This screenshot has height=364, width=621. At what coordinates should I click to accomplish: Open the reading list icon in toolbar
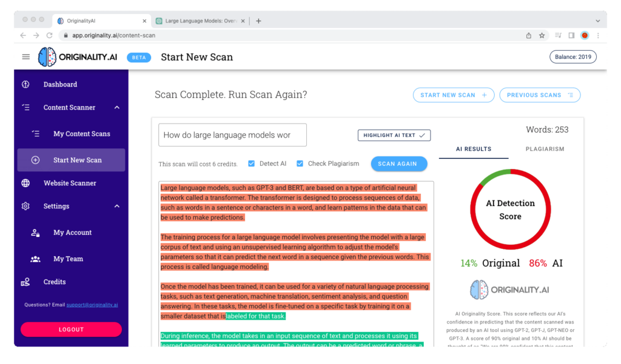558,35
